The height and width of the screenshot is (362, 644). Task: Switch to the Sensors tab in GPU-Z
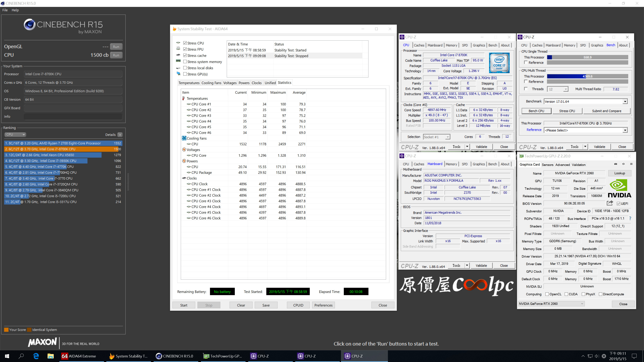[548, 165]
